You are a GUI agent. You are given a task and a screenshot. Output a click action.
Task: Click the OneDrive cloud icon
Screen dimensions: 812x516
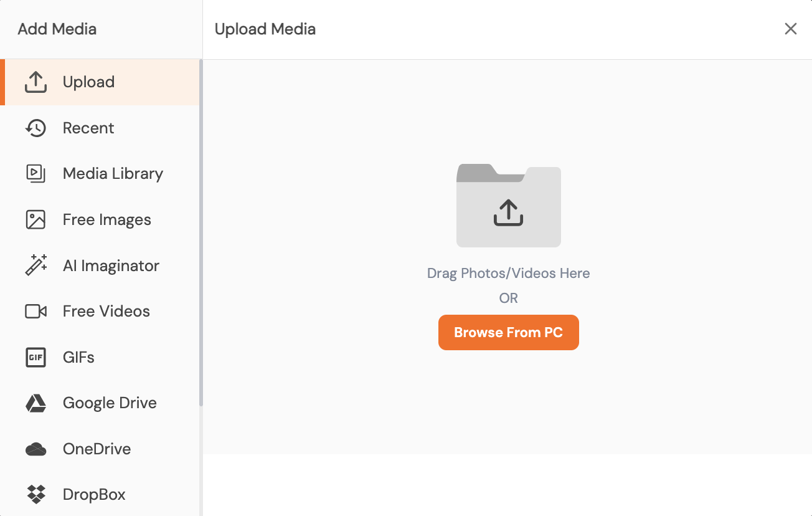pos(35,449)
